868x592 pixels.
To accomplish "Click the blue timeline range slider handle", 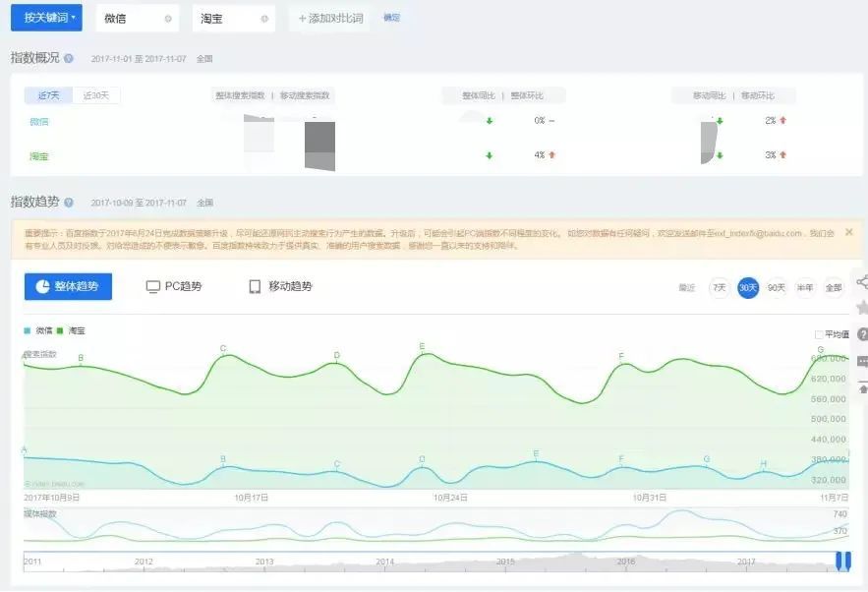I will point(842,561).
